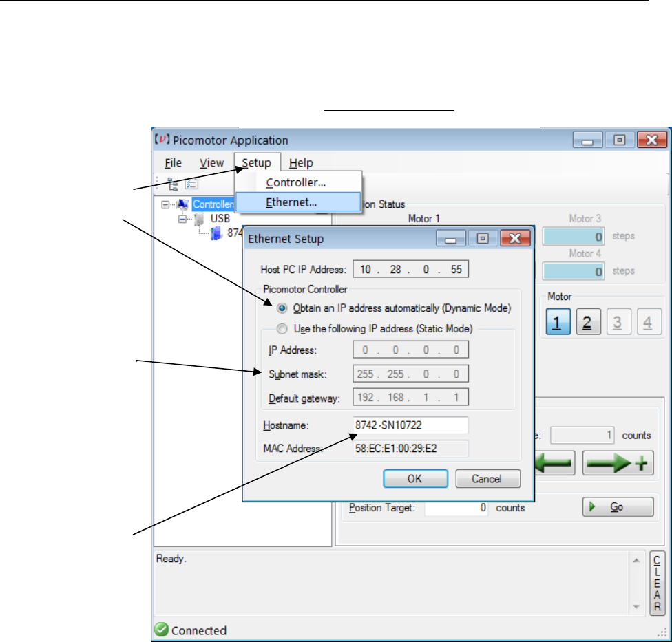
Task: Click Cancel in Ethernet Setup
Action: (487, 478)
